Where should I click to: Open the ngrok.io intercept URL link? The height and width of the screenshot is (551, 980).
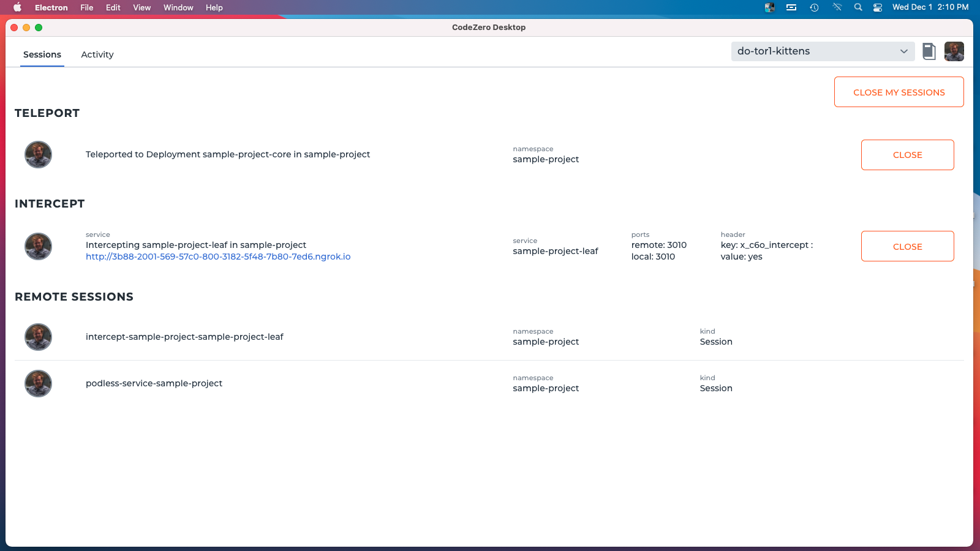click(x=218, y=257)
